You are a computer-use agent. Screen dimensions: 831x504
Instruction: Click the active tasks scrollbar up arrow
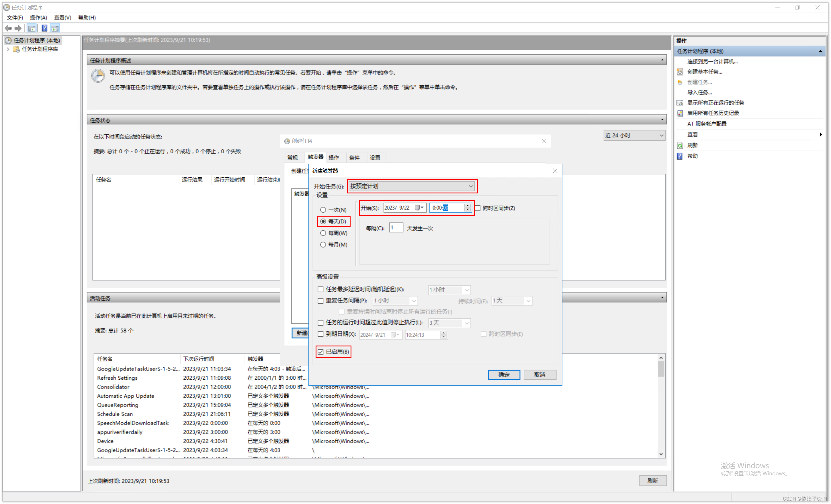click(x=661, y=358)
